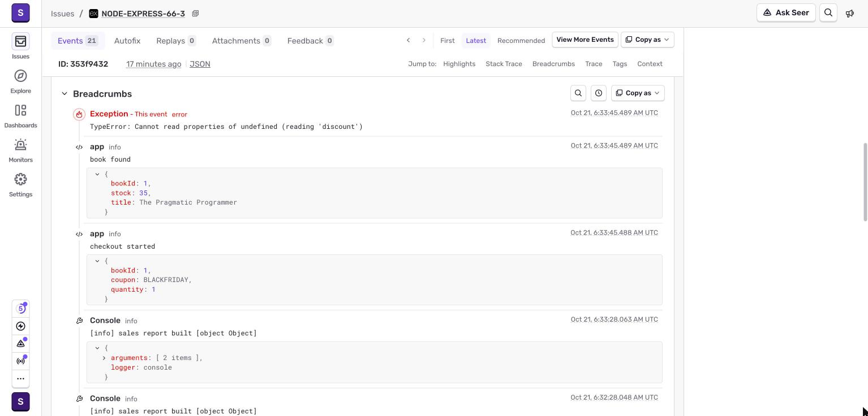Toggle breadcrumb time display clock icon
This screenshot has width=868, height=416.
pos(599,93)
